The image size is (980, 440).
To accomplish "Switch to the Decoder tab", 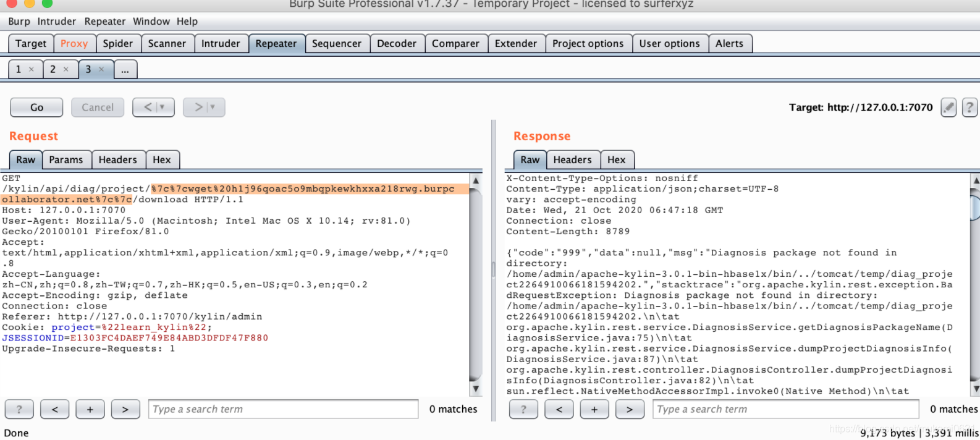I will tap(397, 44).
